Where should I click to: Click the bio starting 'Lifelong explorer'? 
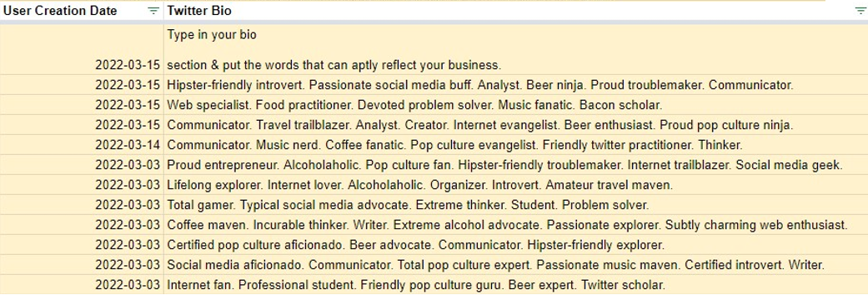pyautogui.click(x=515, y=185)
